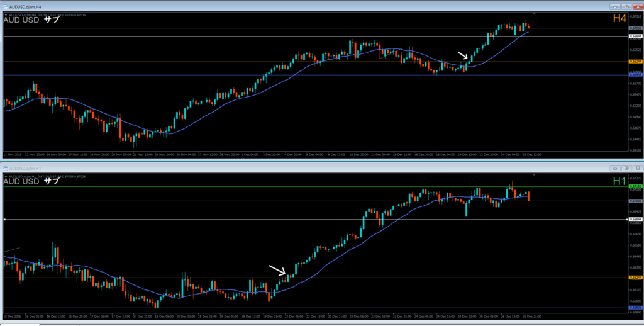Click the white 0.66844 price tag in H1 chart
644x326 pixels.
(x=635, y=219)
